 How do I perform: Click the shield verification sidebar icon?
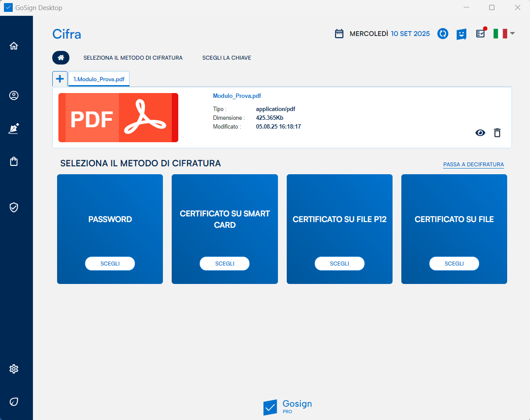[x=14, y=207]
